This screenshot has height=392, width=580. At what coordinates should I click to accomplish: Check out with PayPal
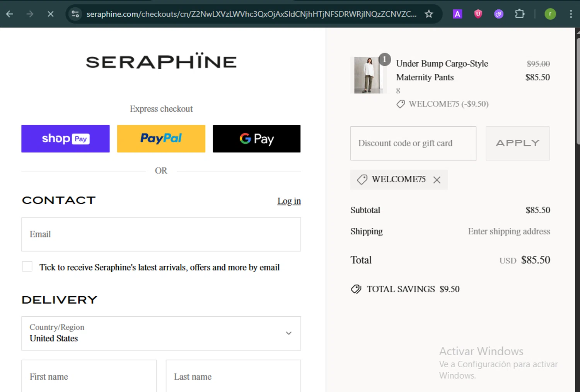pos(161,139)
